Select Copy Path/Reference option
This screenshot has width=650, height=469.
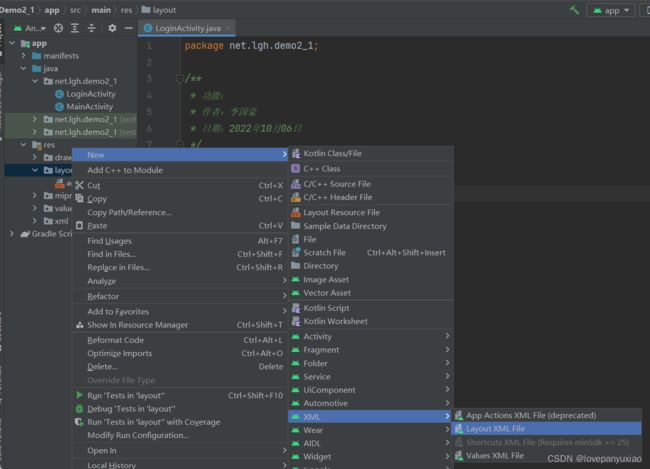pos(180,212)
